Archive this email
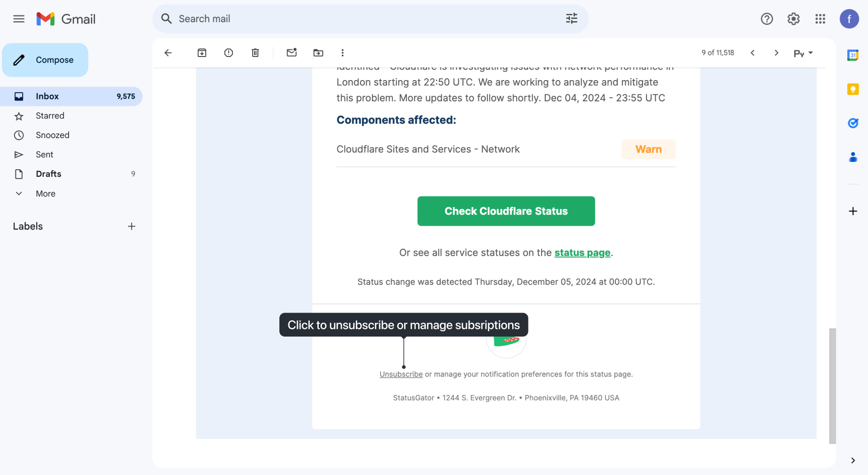The height and width of the screenshot is (475, 868). click(202, 53)
